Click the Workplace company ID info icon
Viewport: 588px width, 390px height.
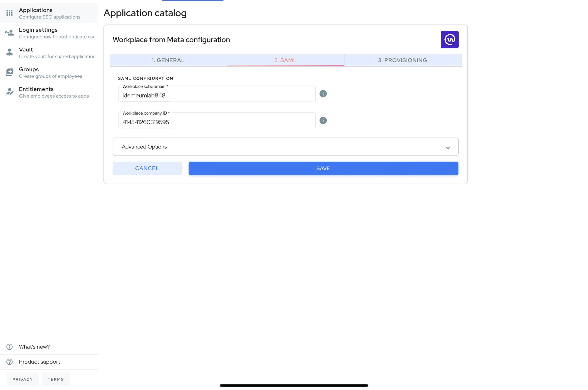tap(323, 120)
